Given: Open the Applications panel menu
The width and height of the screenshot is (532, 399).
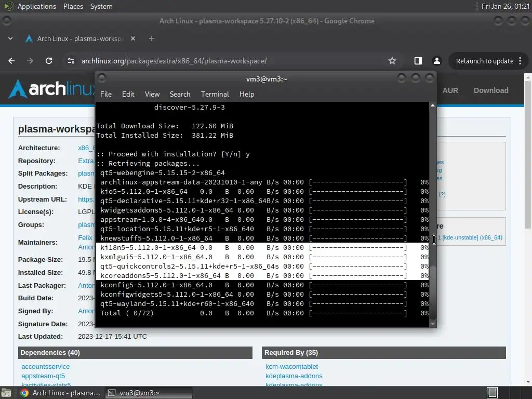Looking at the screenshot, I should [37, 6].
